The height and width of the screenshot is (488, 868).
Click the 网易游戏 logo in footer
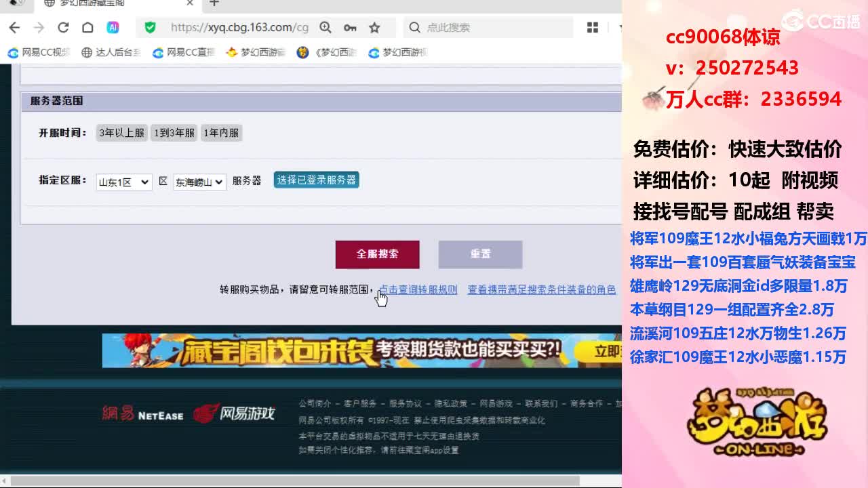tap(235, 413)
